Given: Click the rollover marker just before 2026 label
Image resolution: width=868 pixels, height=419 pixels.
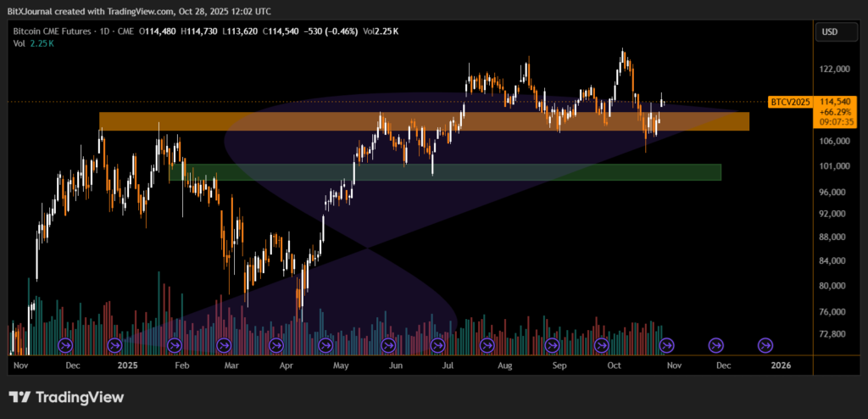Looking at the screenshot, I should (765, 345).
